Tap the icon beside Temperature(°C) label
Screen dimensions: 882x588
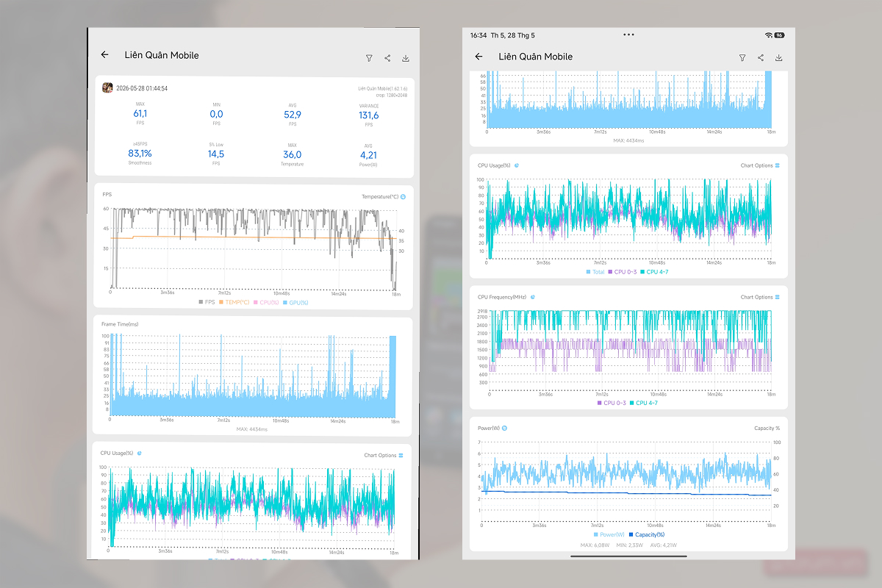tap(403, 197)
